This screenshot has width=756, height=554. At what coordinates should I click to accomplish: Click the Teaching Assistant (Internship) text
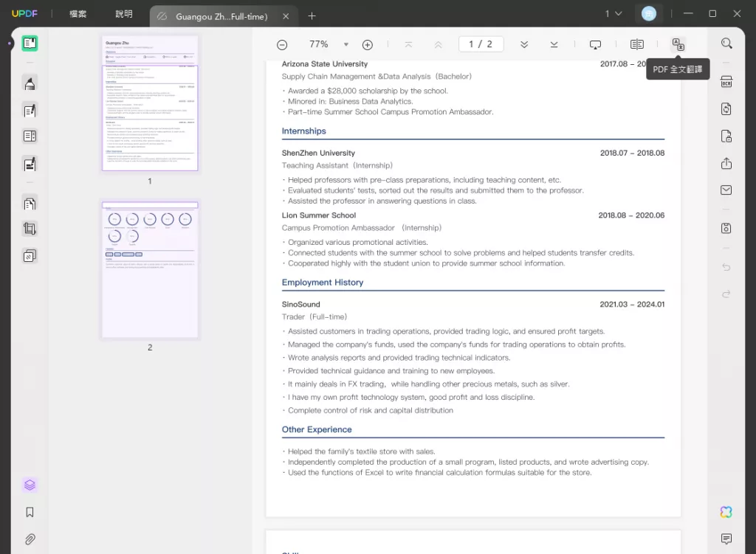tap(337, 165)
